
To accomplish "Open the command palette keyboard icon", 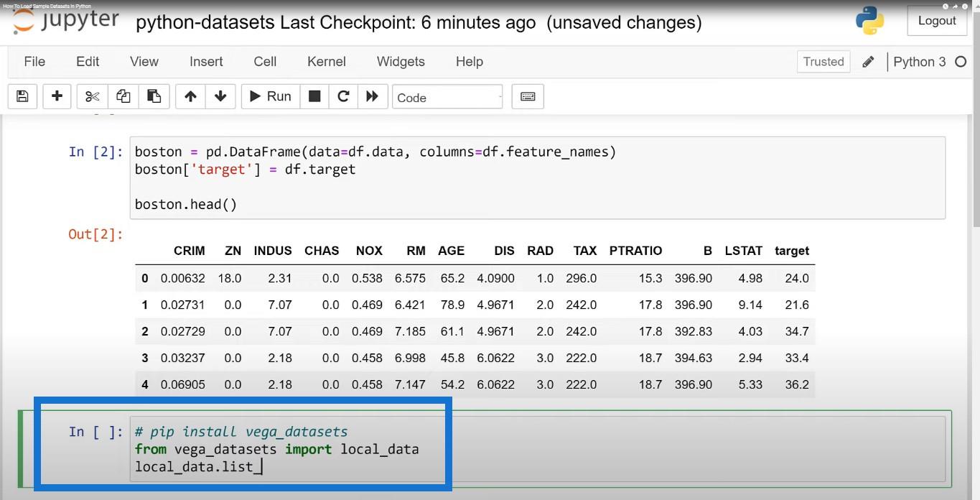I will [528, 96].
